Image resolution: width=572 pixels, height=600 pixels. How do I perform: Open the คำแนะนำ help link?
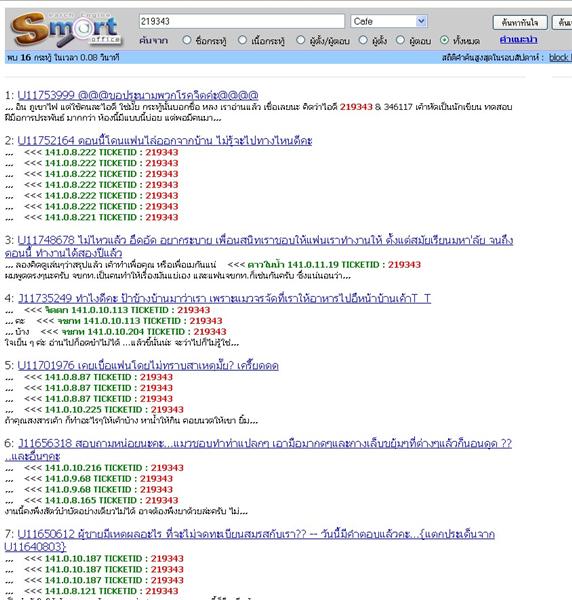tap(518, 39)
